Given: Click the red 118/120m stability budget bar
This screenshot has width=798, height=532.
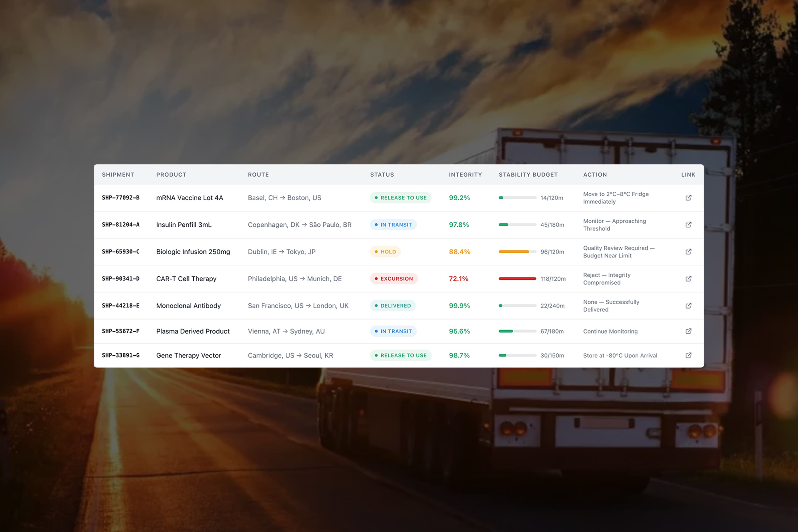Looking at the screenshot, I should click(x=517, y=279).
